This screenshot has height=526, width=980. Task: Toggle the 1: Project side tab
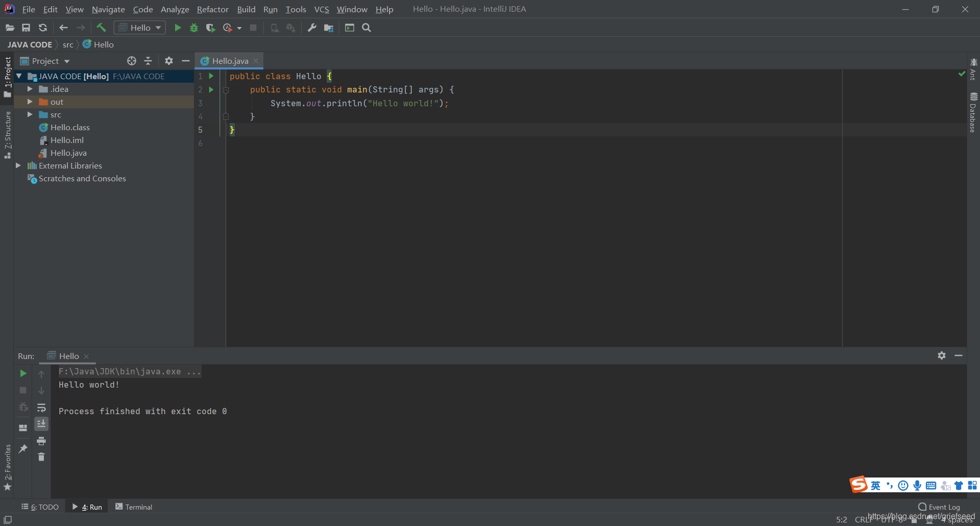[8, 77]
